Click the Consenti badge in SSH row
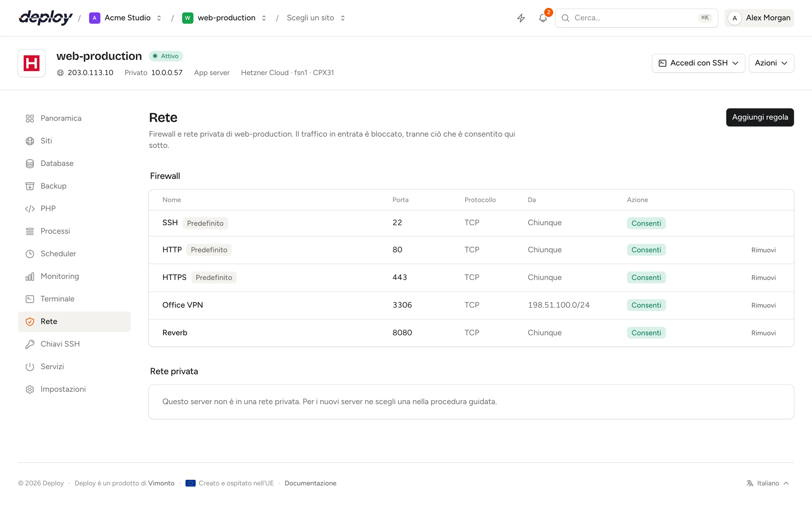 click(646, 224)
